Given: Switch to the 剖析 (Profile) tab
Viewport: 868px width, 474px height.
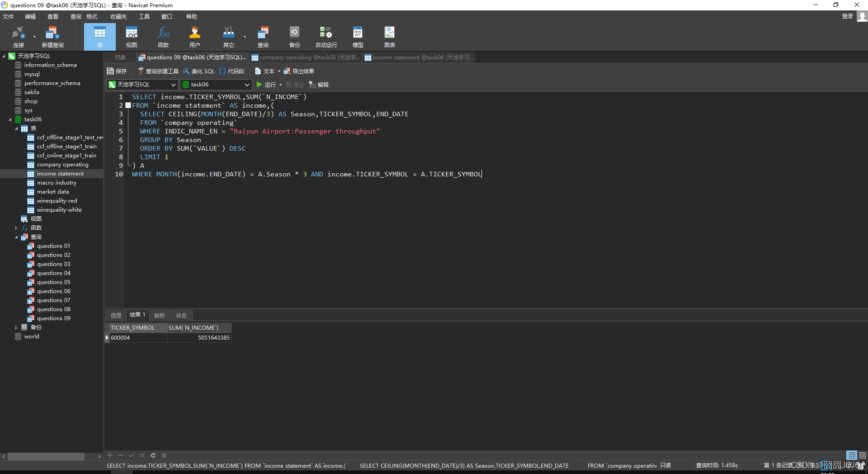Looking at the screenshot, I should [160, 315].
